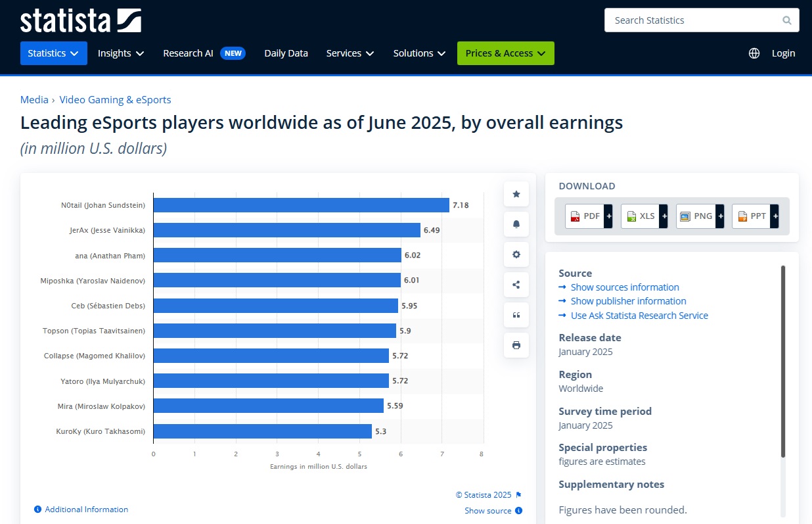Click the quotation citation icon

point(516,315)
